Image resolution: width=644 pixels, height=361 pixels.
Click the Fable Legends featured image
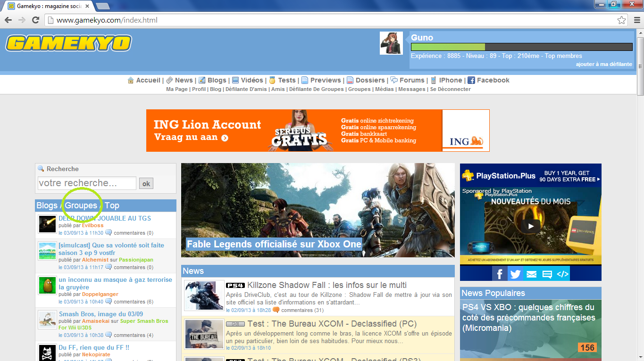[318, 210]
